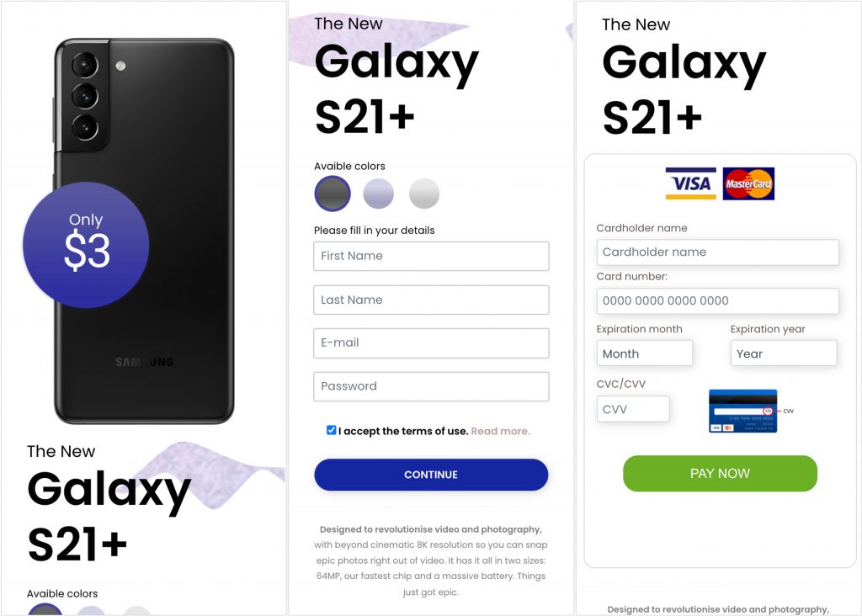Focus the First Name field
Viewport: 862px width, 616px height.
pos(431,256)
